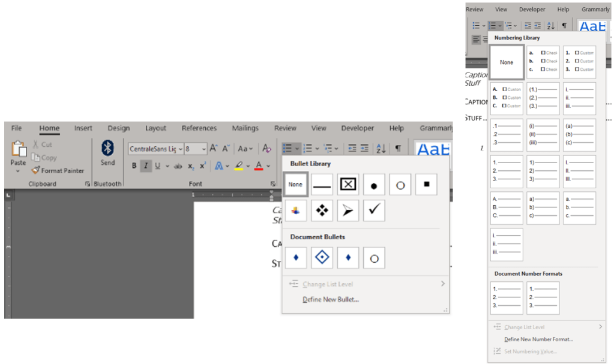Toggle Italic formatting
The width and height of the screenshot is (614, 364).
(x=146, y=166)
